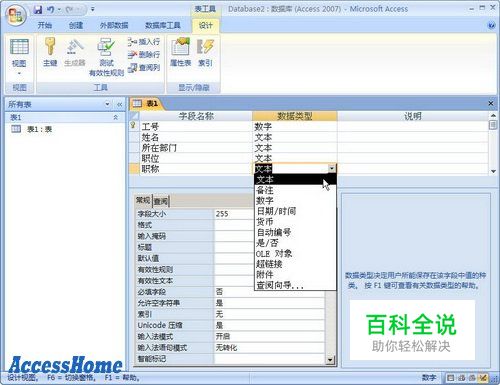The height and width of the screenshot is (385, 500).
Task: Click the 允许空字符串 value 是
Action: coord(269,303)
